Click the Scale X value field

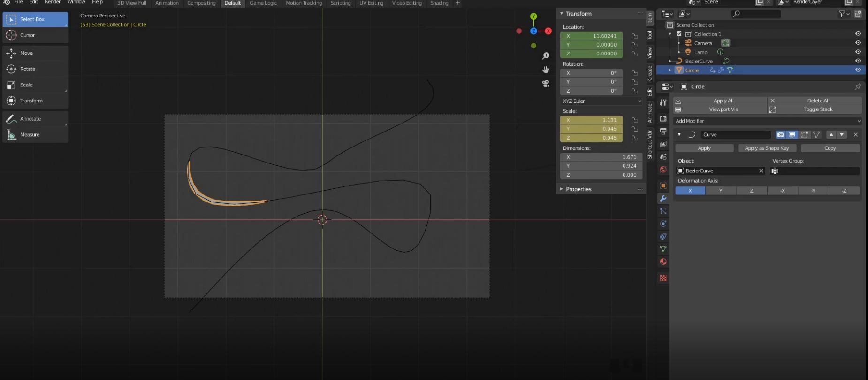(591, 120)
